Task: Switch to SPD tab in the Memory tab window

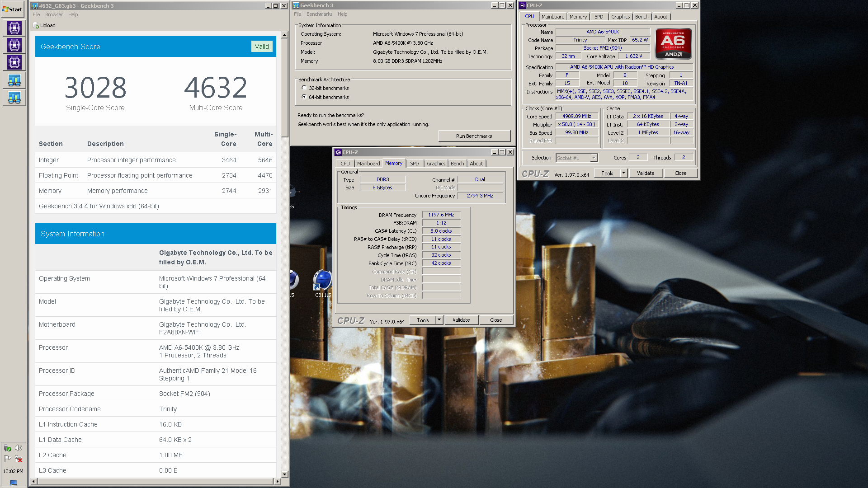Action: (415, 164)
